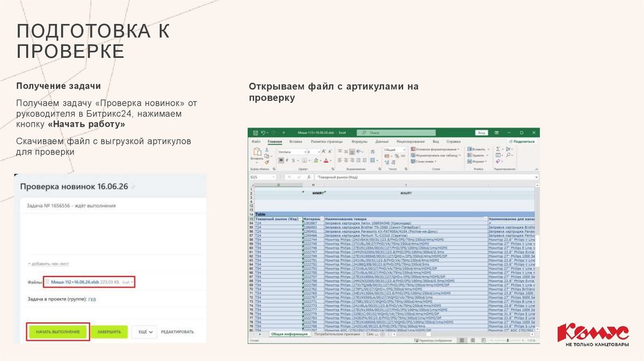Open Форматировать как таблицу dropdown
The width and height of the screenshot is (644, 361).
436,155
